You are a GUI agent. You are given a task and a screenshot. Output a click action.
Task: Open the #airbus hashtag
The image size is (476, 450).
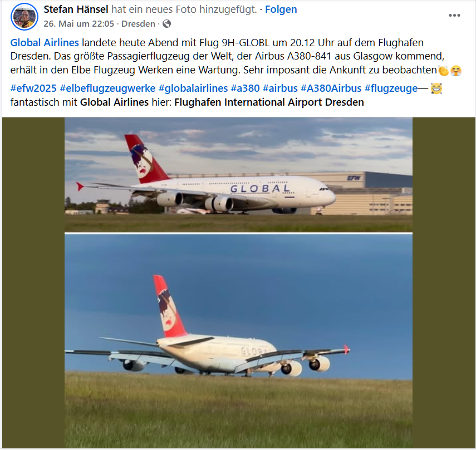(280, 88)
